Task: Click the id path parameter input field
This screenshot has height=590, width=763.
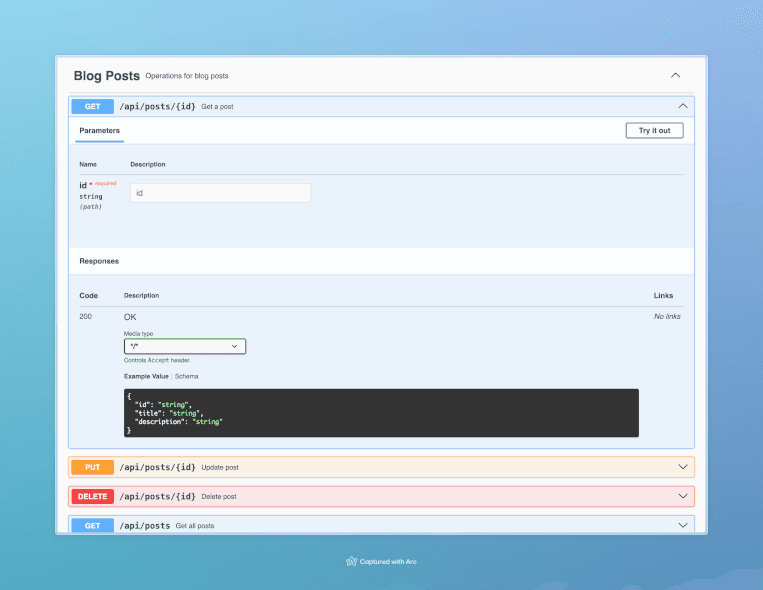Action: [220, 193]
